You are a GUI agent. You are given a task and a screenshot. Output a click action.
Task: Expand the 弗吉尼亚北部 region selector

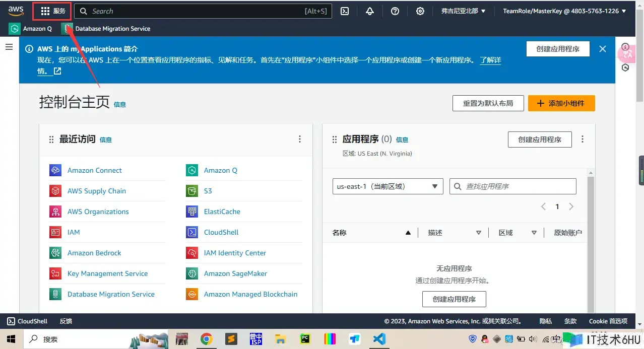(463, 11)
